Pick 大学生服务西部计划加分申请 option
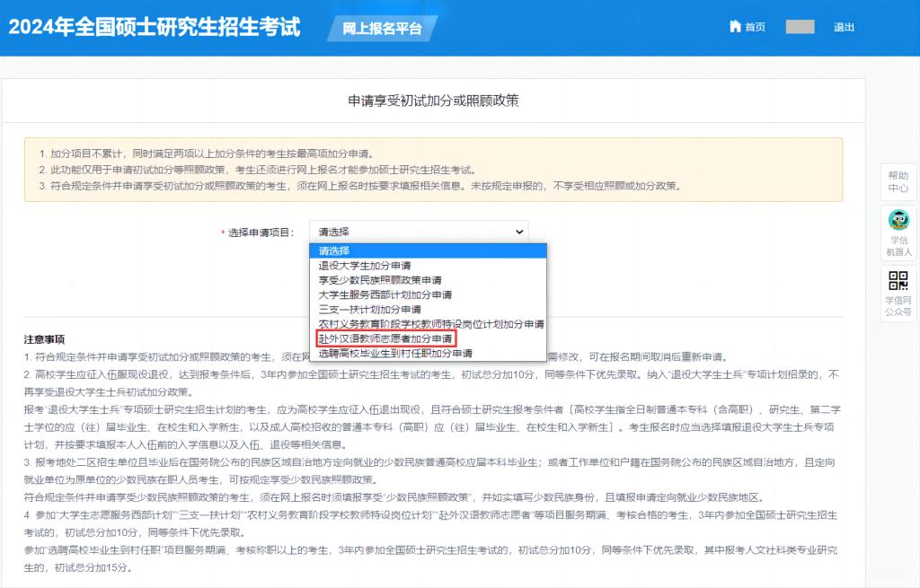The image size is (920, 588). pyautogui.click(x=385, y=294)
